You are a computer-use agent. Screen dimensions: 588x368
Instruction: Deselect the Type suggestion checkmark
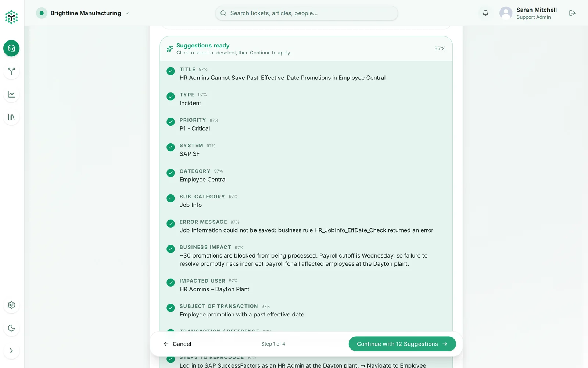pyautogui.click(x=171, y=96)
